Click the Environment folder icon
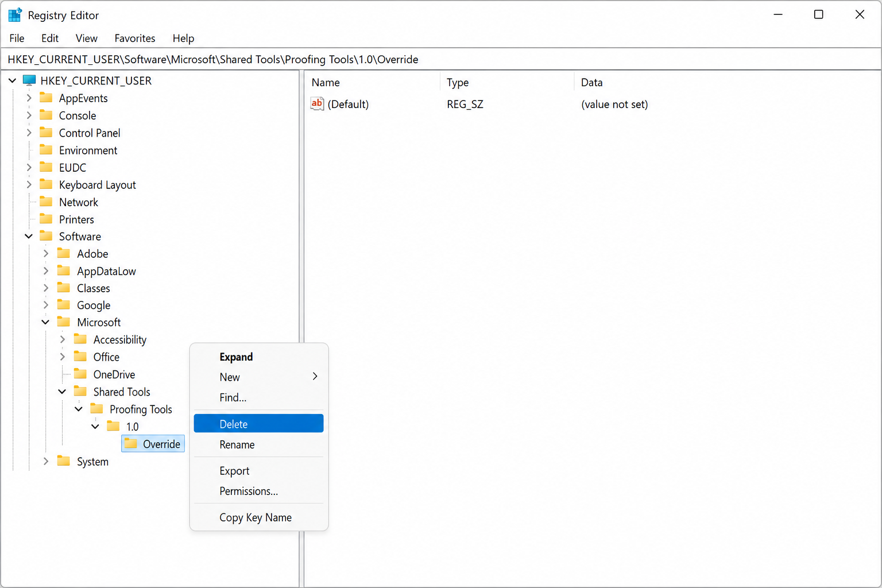The width and height of the screenshot is (882, 588). [46, 150]
